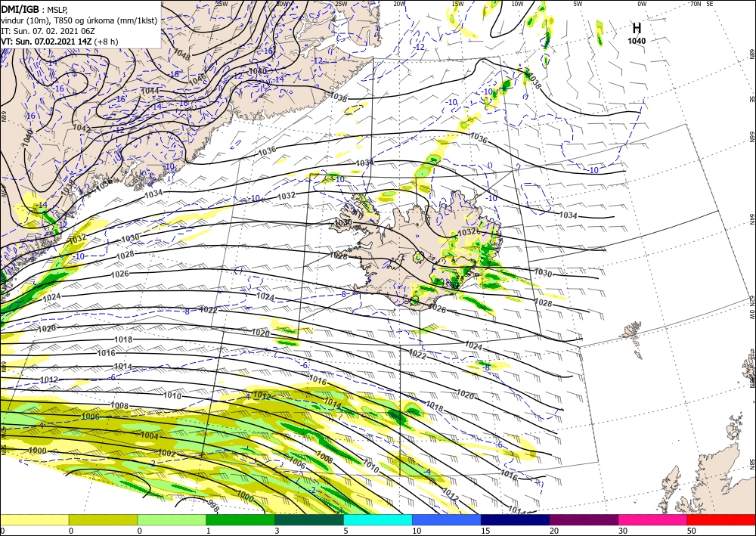Click the light green legend color segment

tap(172, 519)
